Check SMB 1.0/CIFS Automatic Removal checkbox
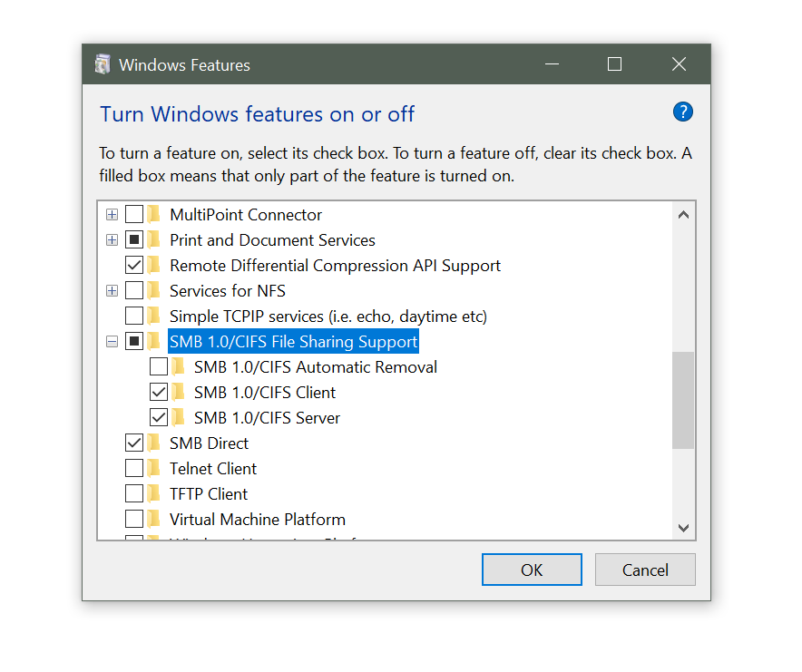This screenshot has width=802, height=672. (159, 366)
